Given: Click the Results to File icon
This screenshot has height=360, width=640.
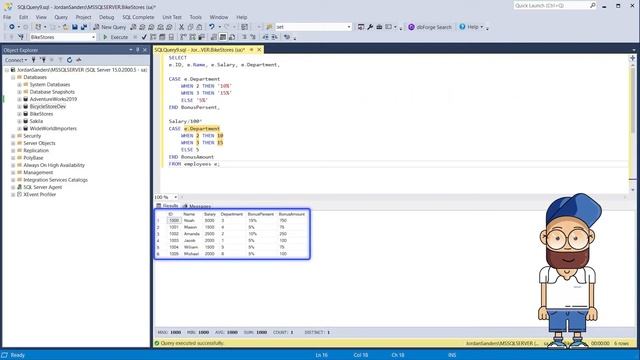Looking at the screenshot, I should point(232,37).
